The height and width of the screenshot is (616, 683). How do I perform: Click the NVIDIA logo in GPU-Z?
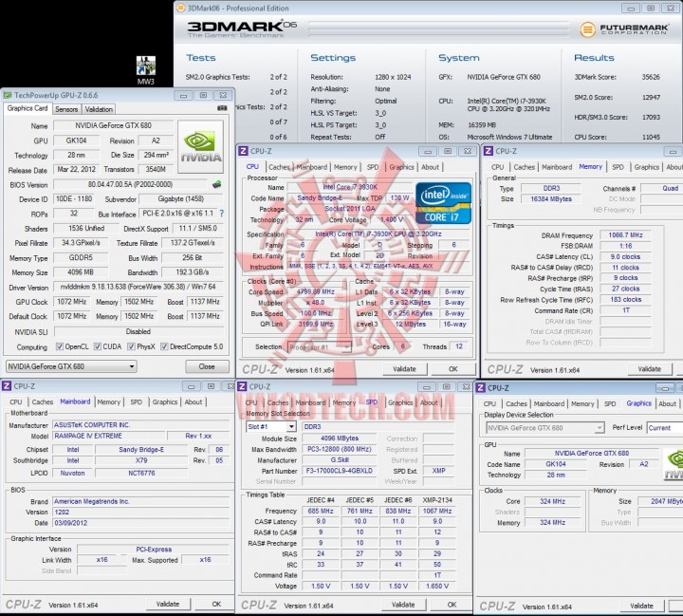click(x=200, y=147)
